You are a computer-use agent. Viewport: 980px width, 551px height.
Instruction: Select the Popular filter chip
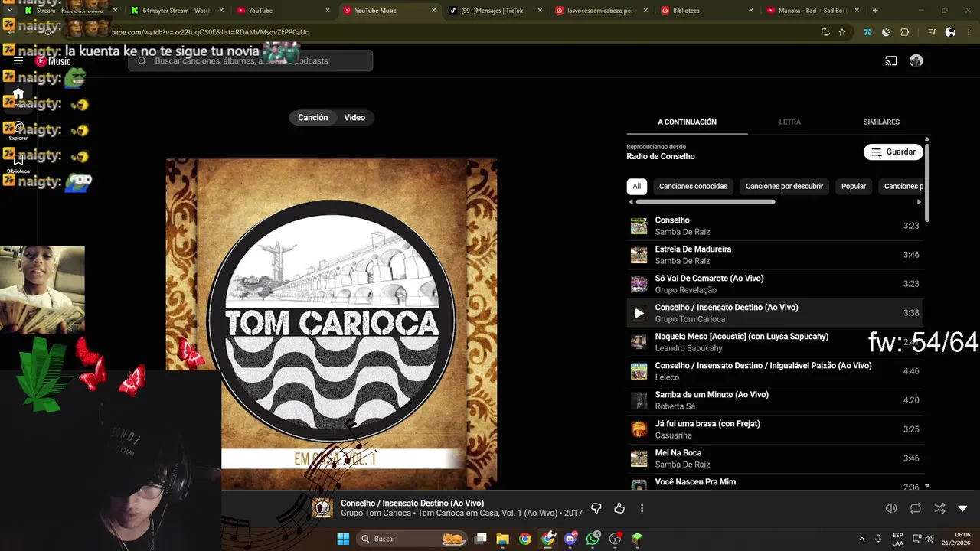854,186
